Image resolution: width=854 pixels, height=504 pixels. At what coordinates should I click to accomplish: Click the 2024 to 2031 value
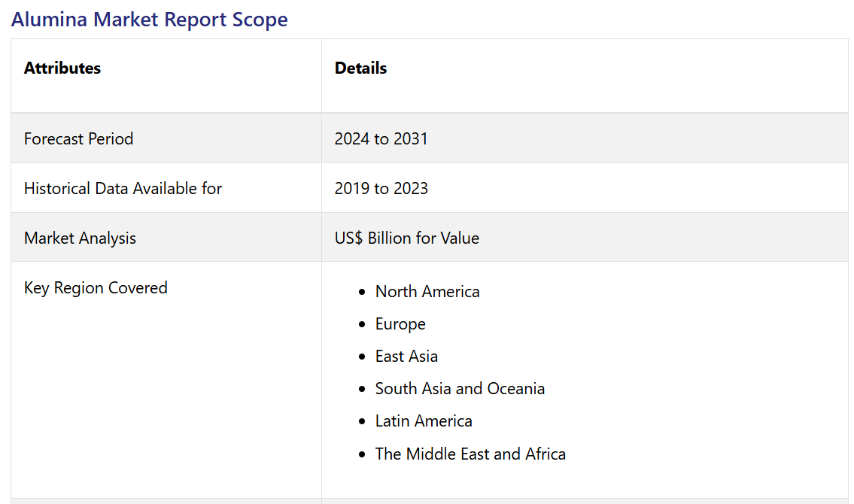[x=381, y=138]
